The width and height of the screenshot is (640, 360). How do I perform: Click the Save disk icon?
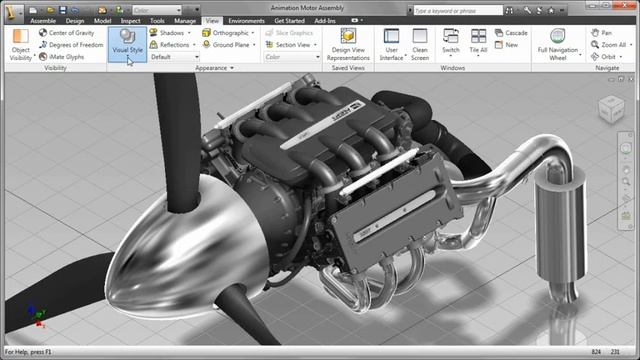[63, 10]
